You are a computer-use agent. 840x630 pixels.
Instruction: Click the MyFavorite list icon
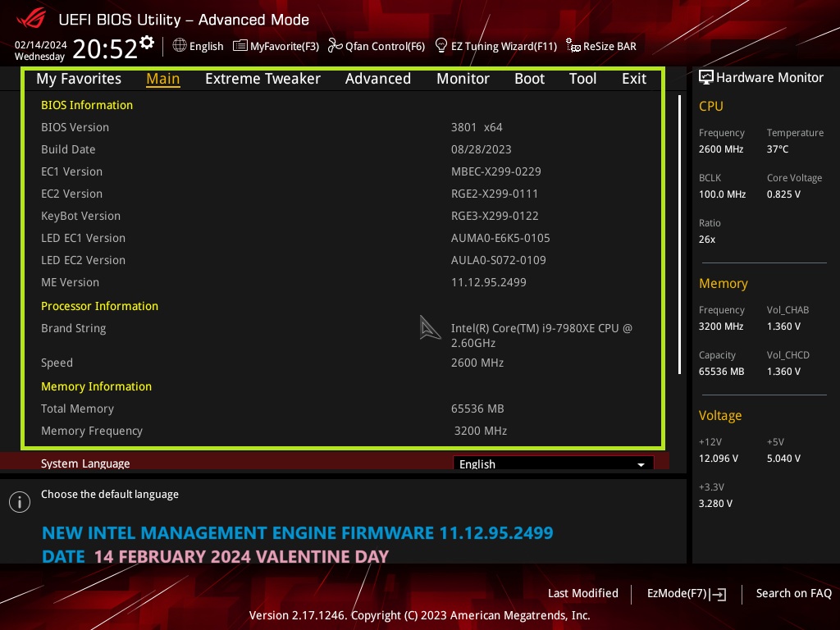pyautogui.click(x=240, y=46)
